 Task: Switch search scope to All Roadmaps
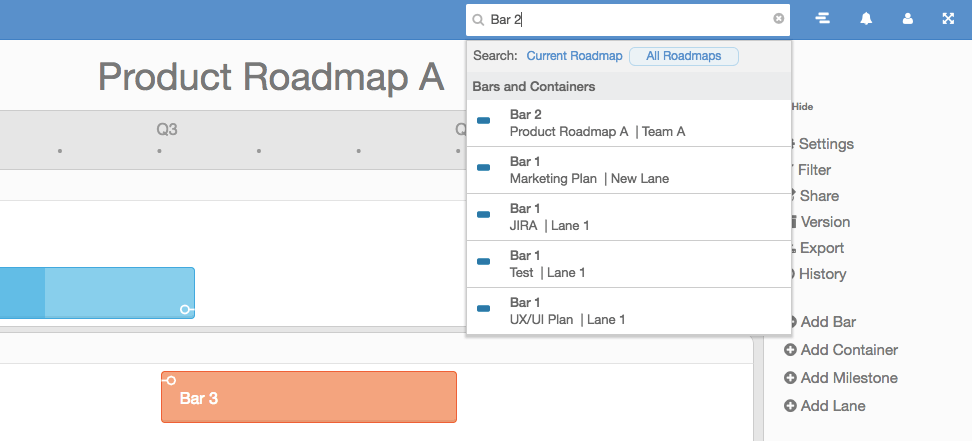(x=684, y=56)
